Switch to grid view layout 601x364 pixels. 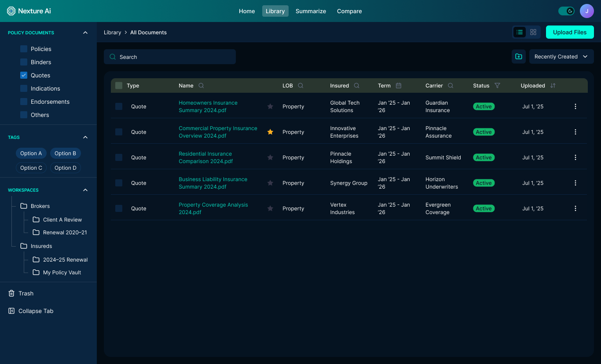(533, 32)
